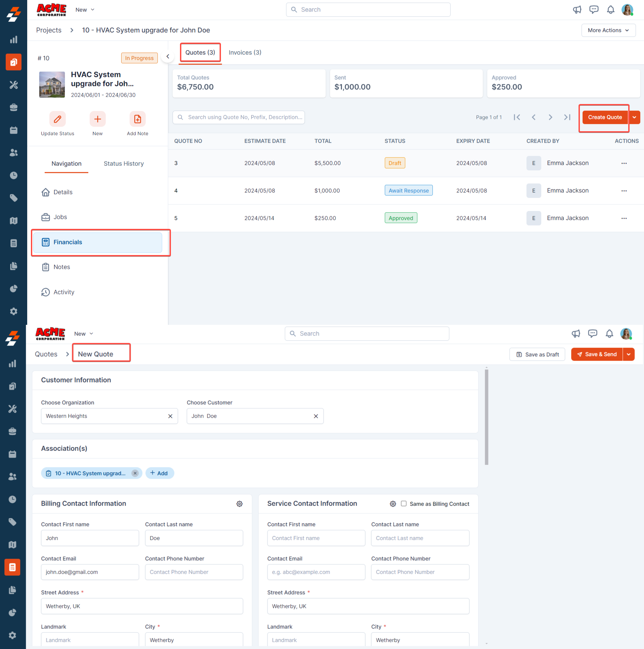Jump to last page of quotes

[x=567, y=117]
